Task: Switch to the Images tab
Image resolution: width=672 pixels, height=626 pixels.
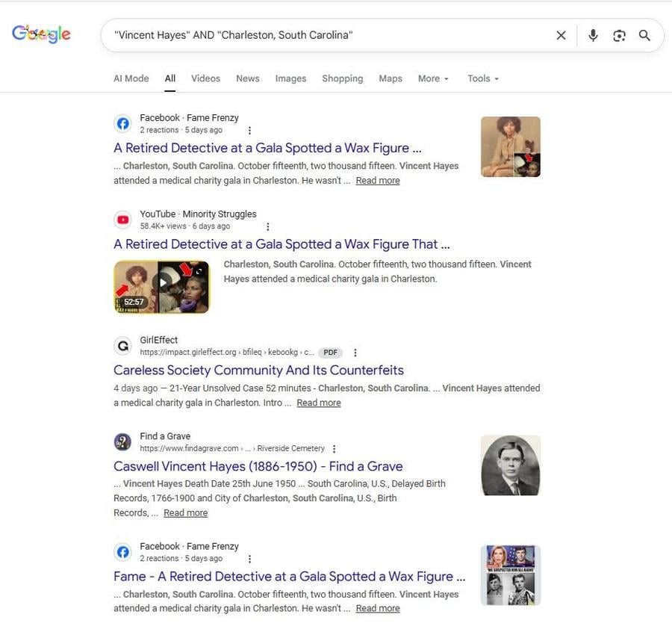Action: pyautogui.click(x=290, y=78)
